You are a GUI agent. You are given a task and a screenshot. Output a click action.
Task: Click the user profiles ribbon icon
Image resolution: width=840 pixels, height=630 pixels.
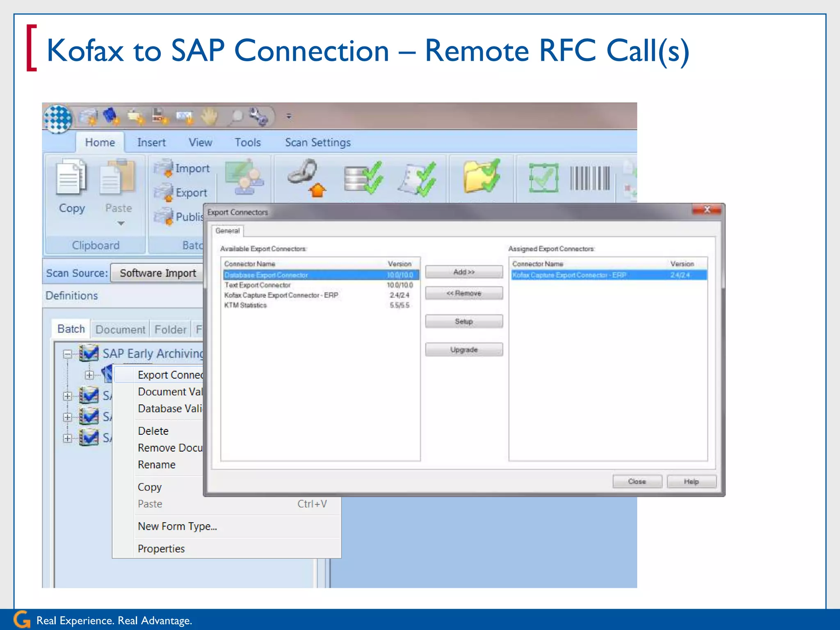click(x=244, y=177)
